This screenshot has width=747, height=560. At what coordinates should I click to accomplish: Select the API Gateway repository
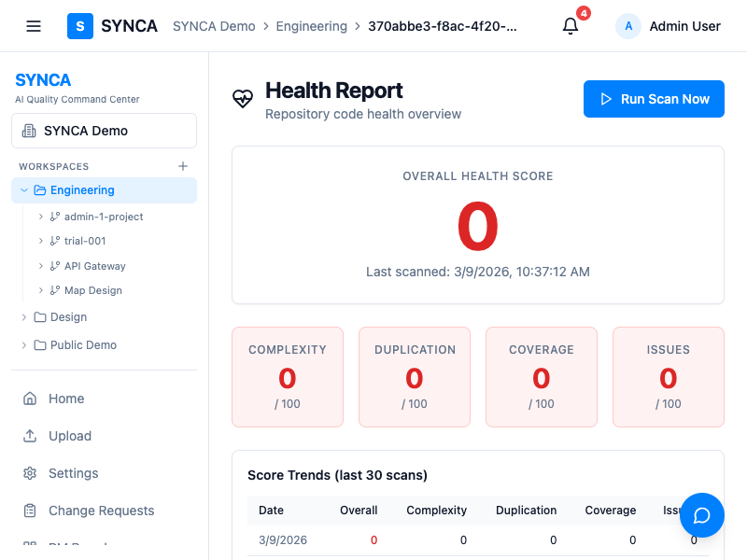point(94,266)
